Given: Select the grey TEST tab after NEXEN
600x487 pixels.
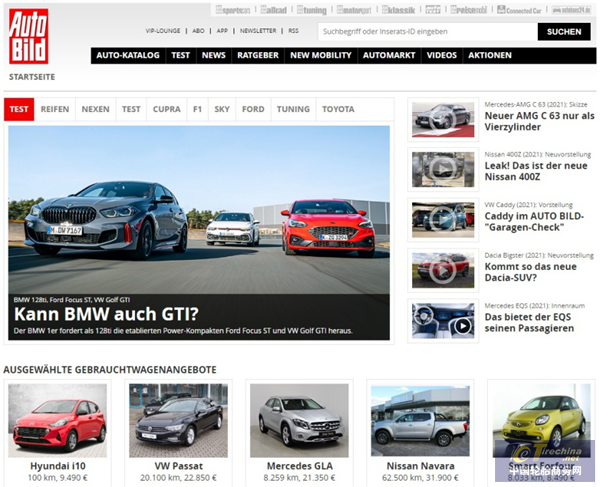Looking at the screenshot, I should click(131, 109).
